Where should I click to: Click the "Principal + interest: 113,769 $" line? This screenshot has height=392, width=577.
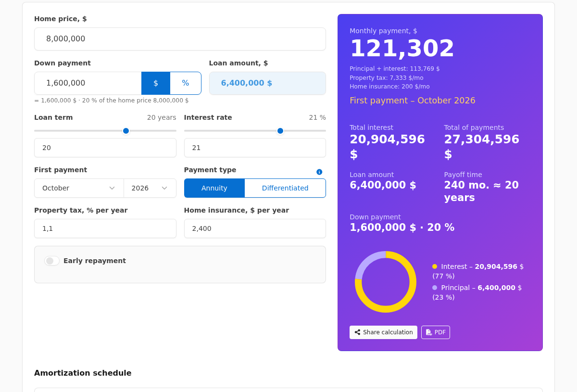point(395,69)
